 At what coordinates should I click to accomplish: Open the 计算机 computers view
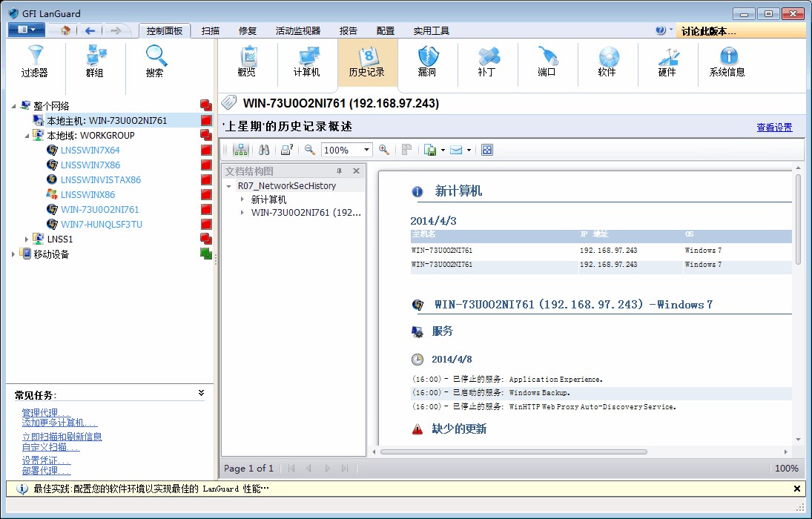307,62
